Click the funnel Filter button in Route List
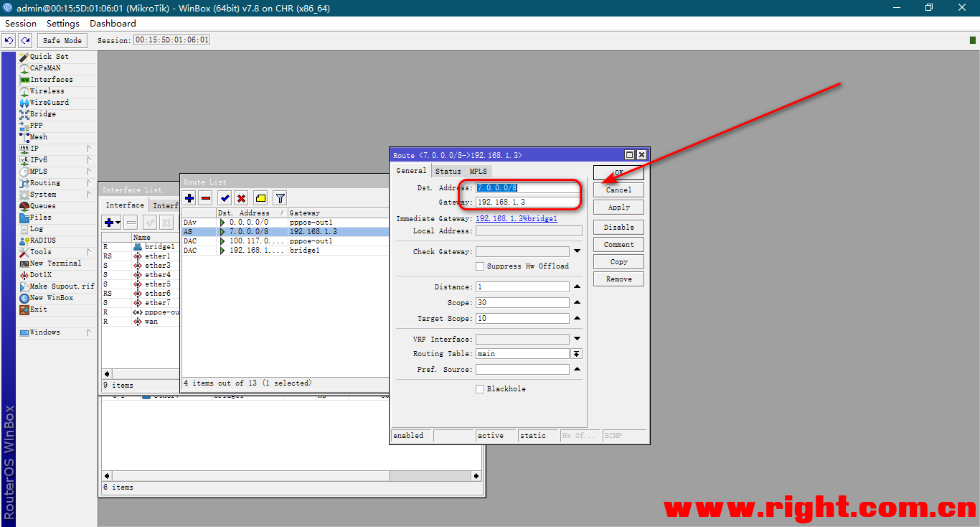This screenshot has height=527, width=980. (281, 198)
